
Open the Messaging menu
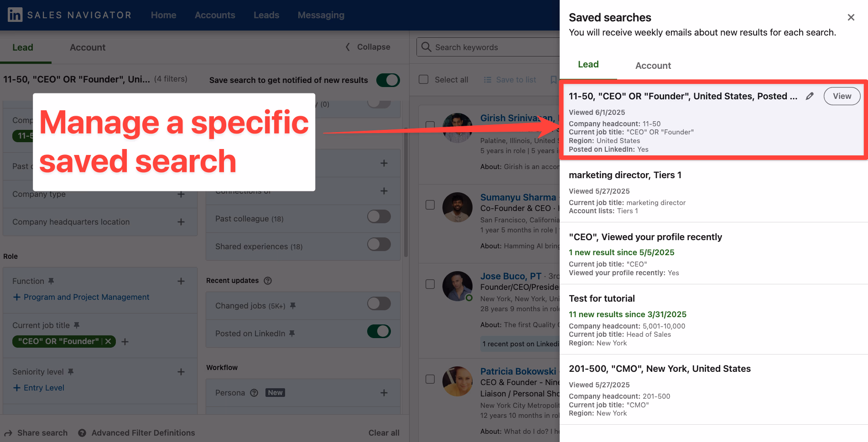pyautogui.click(x=321, y=15)
